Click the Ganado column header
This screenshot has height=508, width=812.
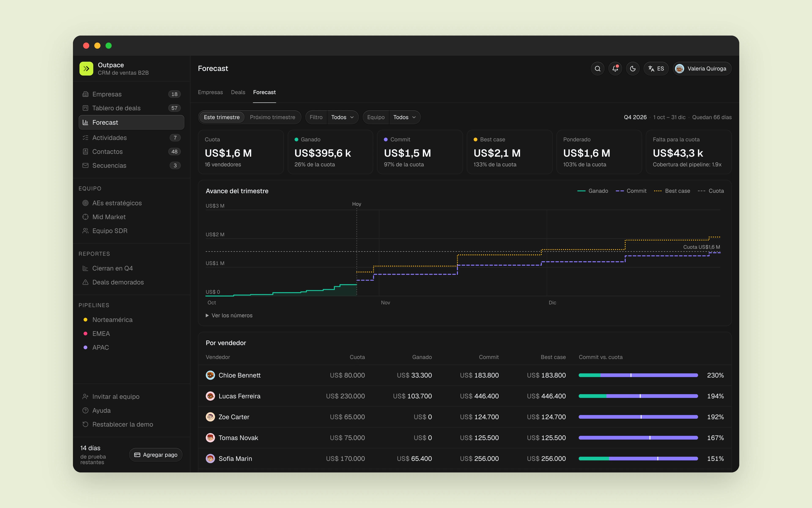pyautogui.click(x=422, y=357)
